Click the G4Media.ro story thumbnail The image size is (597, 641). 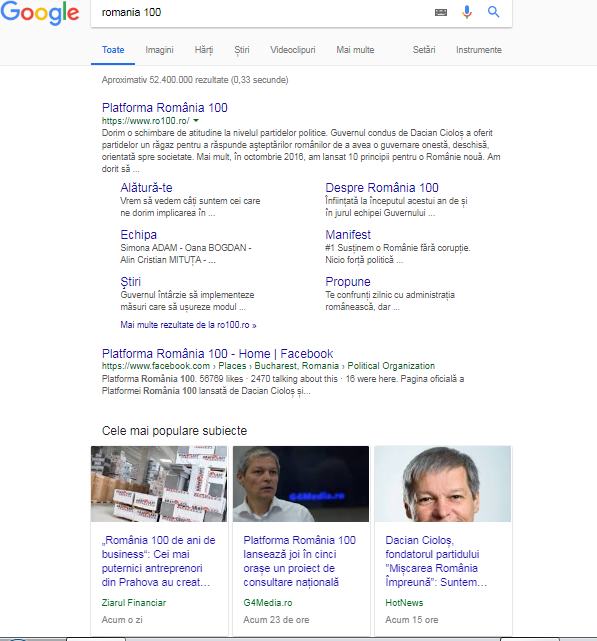pyautogui.click(x=301, y=484)
